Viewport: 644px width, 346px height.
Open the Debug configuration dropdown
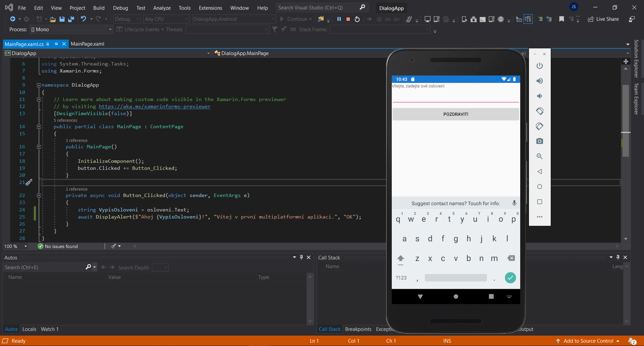tap(126, 19)
